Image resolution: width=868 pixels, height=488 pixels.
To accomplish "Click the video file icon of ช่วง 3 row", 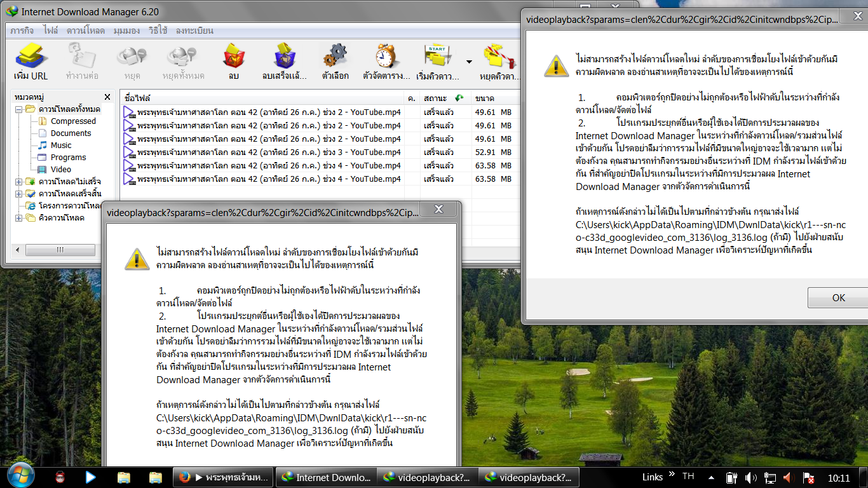I will pos(129,152).
